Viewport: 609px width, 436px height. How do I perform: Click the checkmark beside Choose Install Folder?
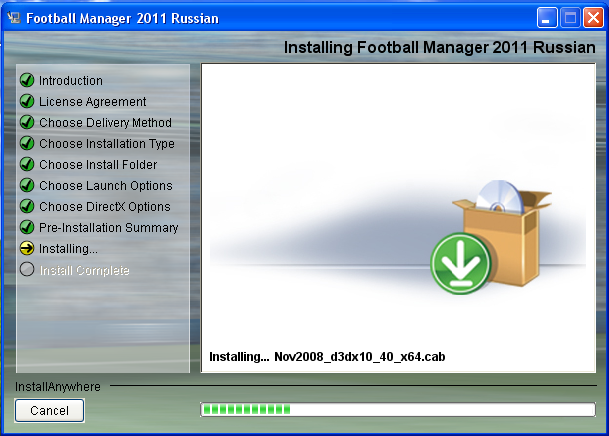point(27,164)
